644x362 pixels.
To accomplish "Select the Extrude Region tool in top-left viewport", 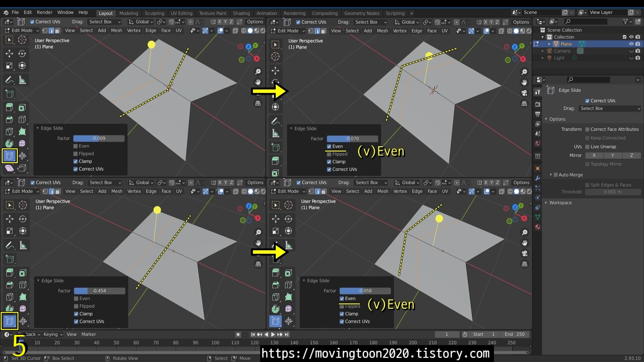I will pyautogui.click(x=9, y=107).
